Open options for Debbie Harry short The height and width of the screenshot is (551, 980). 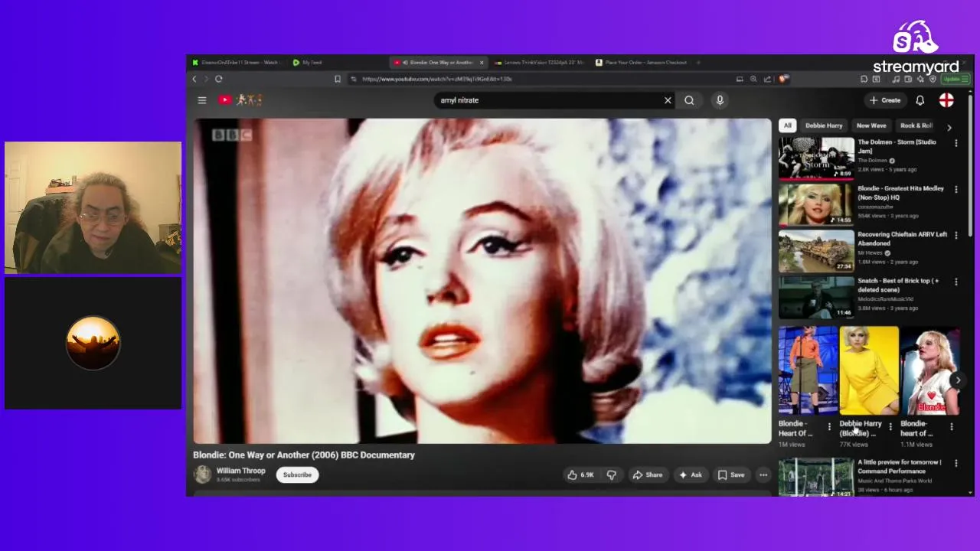tap(890, 427)
